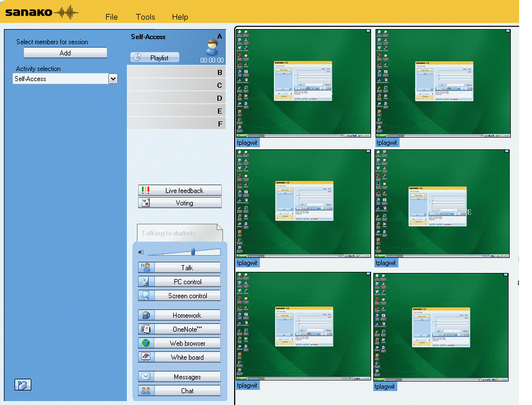This screenshot has width=532, height=405.
Task: Click the small icon at the blue panel's bottom
Action: click(23, 385)
